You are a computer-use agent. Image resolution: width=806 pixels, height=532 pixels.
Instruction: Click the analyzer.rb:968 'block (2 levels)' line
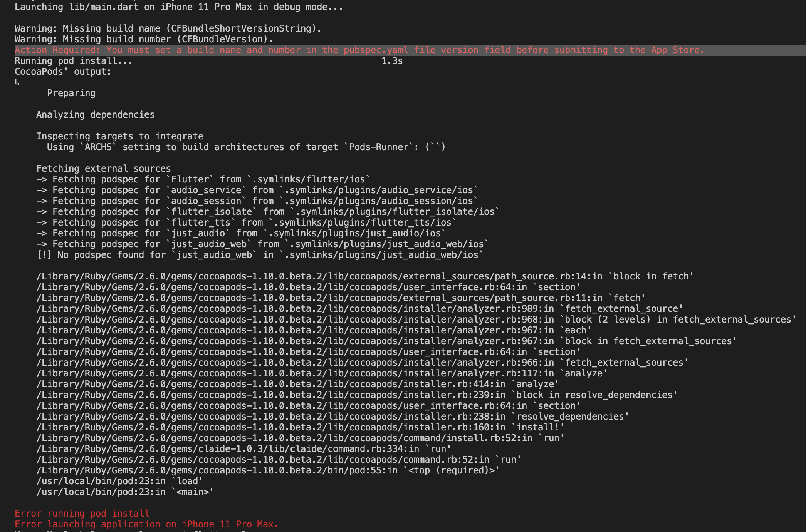point(416,320)
